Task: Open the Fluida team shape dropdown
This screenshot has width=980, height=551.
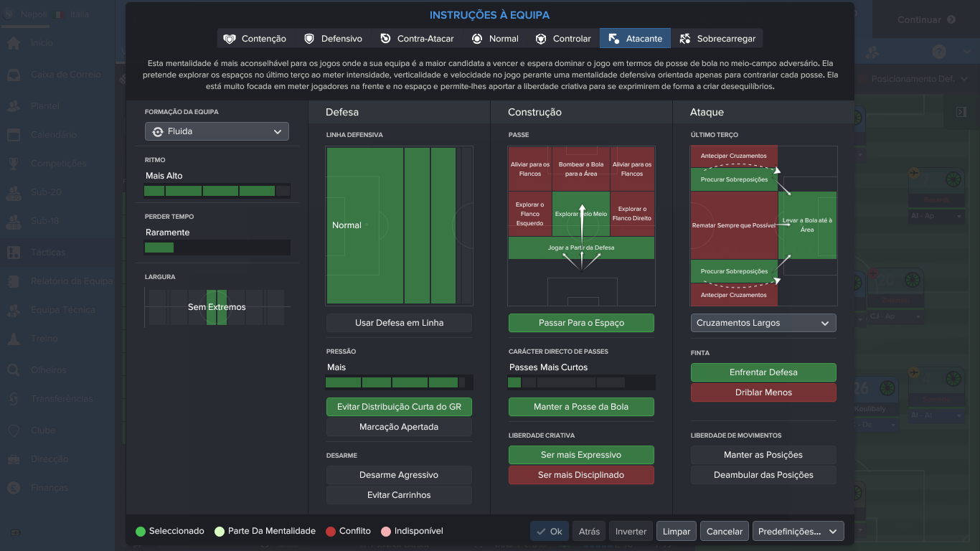Action: (x=217, y=131)
